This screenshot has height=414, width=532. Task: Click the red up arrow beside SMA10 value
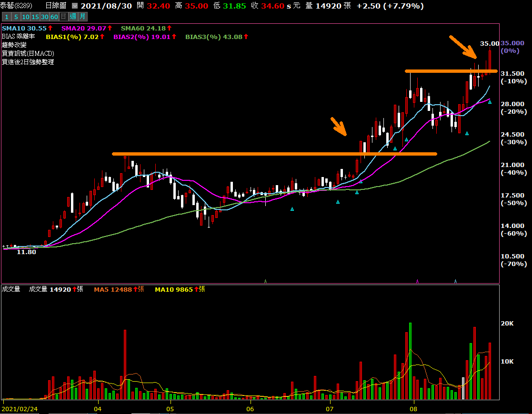tap(50, 29)
